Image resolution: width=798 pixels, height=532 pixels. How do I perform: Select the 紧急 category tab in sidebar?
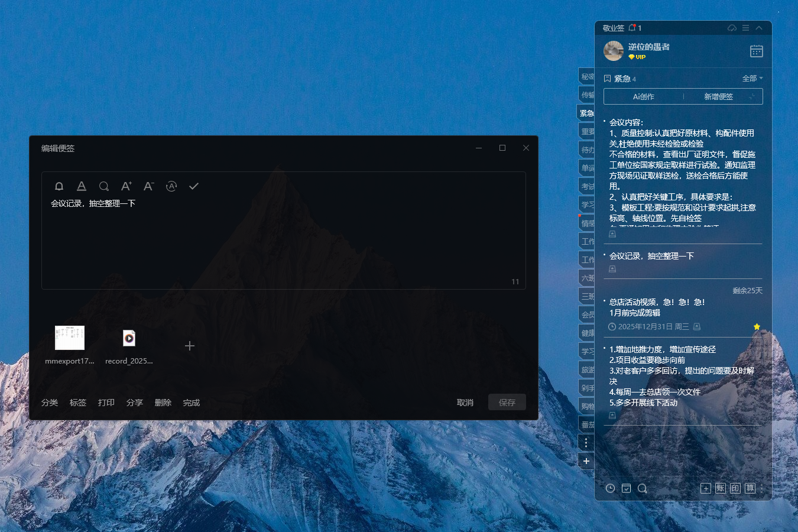pos(586,113)
